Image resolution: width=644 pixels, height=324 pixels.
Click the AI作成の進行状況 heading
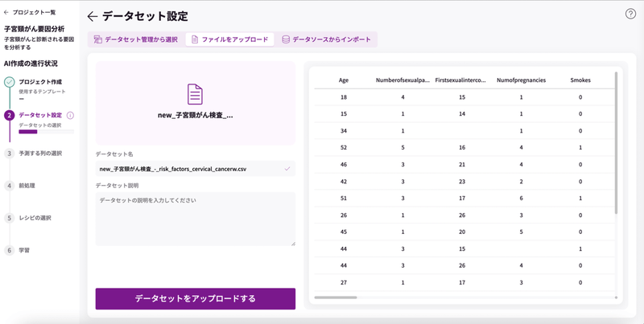31,64
